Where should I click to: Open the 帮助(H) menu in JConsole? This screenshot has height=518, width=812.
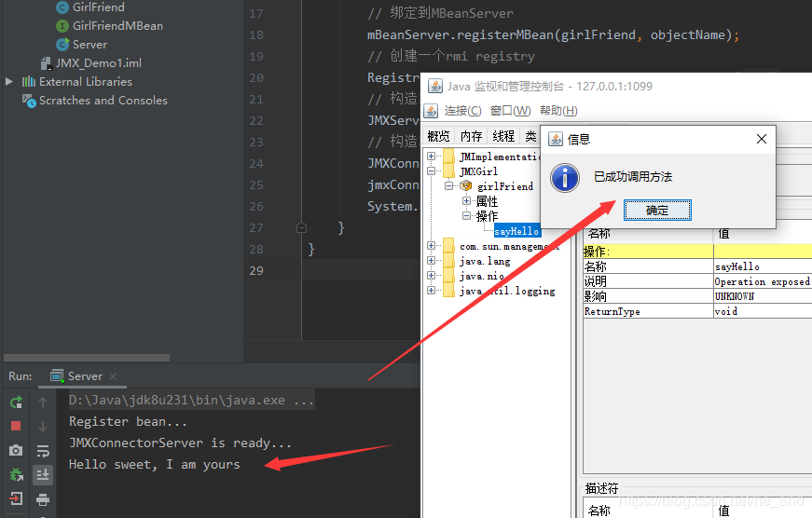tap(558, 111)
